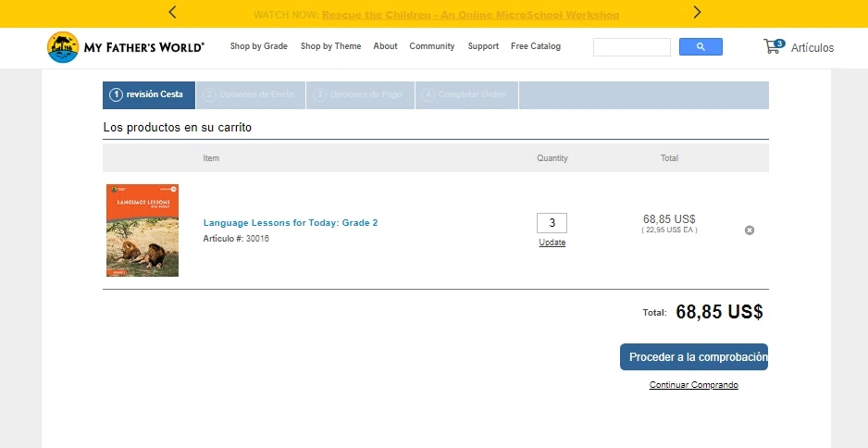Click the quantity field showing 3
868x448 pixels.
[x=552, y=223]
